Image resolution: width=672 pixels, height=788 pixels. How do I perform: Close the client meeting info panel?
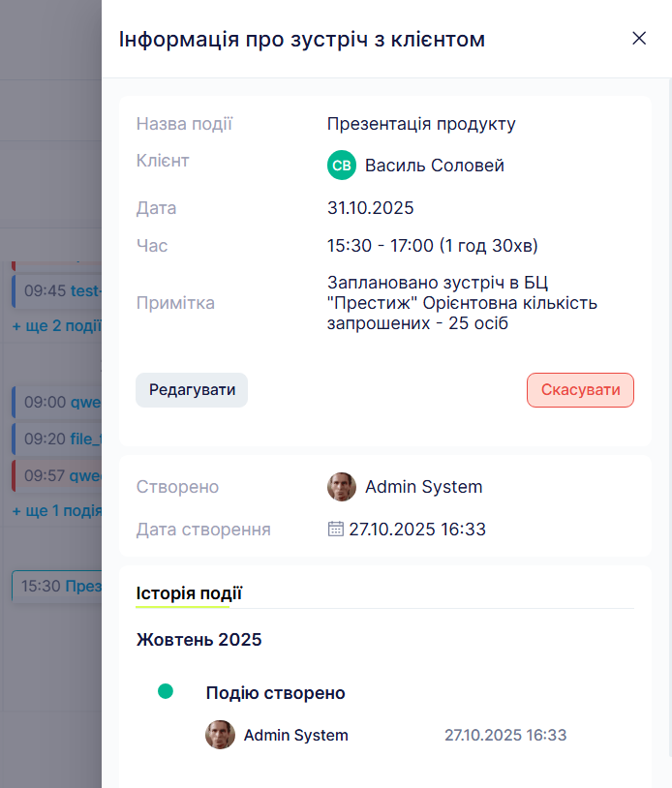click(x=639, y=38)
